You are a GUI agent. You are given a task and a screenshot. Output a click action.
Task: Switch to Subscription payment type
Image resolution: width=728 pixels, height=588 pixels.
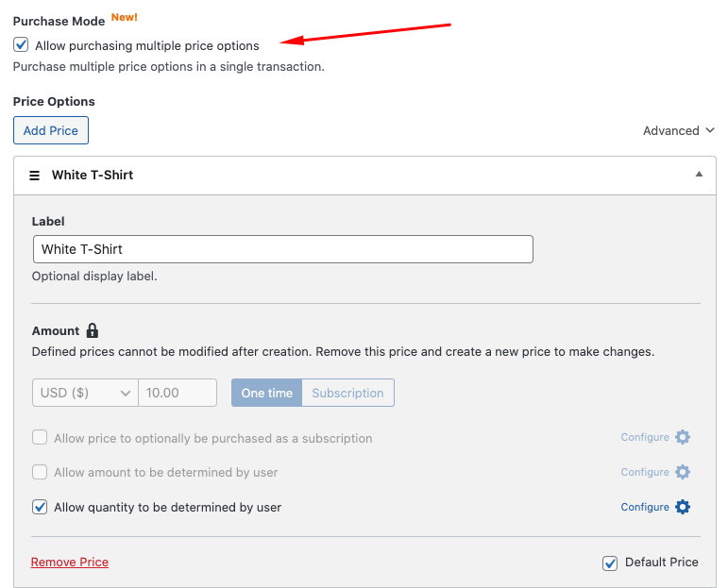click(x=347, y=393)
